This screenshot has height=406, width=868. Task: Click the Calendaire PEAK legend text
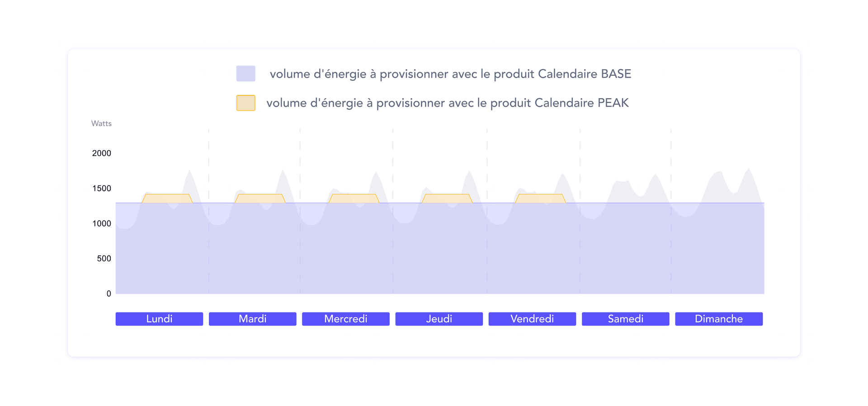point(448,103)
